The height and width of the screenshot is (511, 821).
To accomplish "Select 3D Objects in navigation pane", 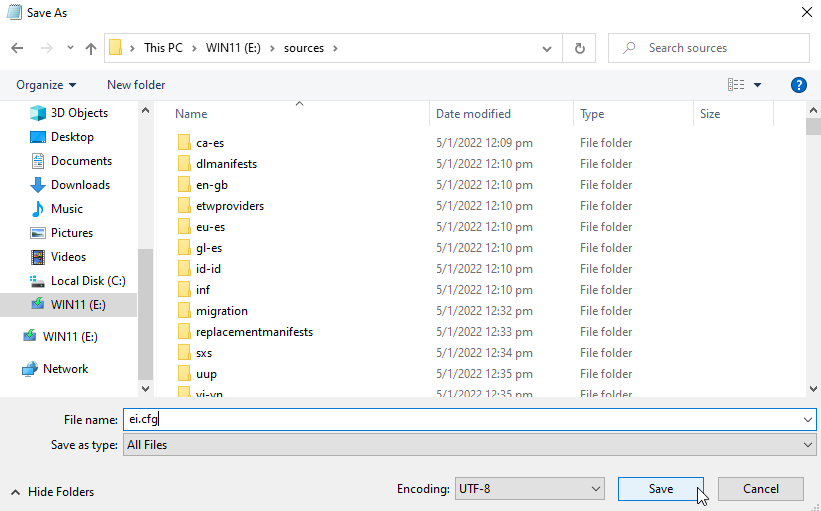I will coord(79,113).
